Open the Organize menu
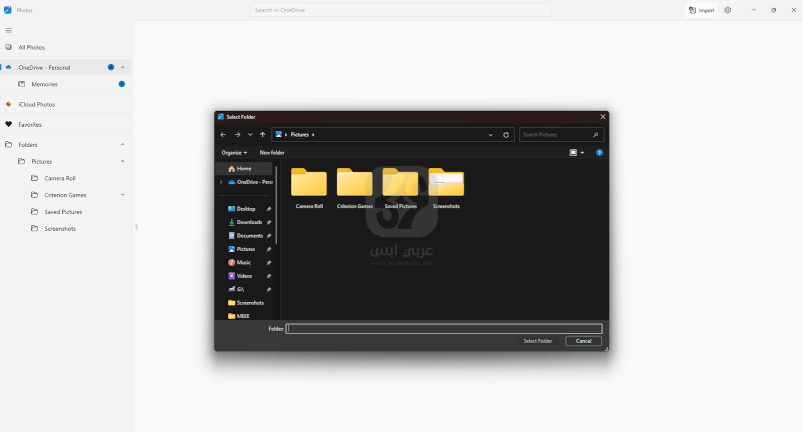The height and width of the screenshot is (432, 803). click(234, 153)
